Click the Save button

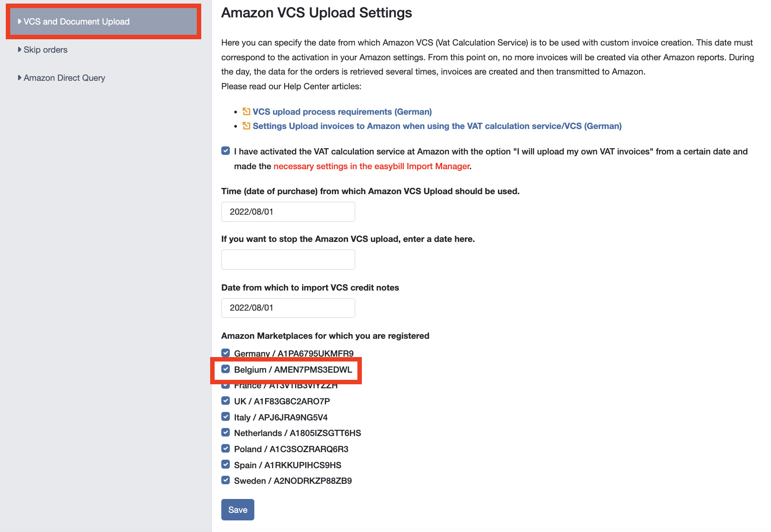[237, 509]
